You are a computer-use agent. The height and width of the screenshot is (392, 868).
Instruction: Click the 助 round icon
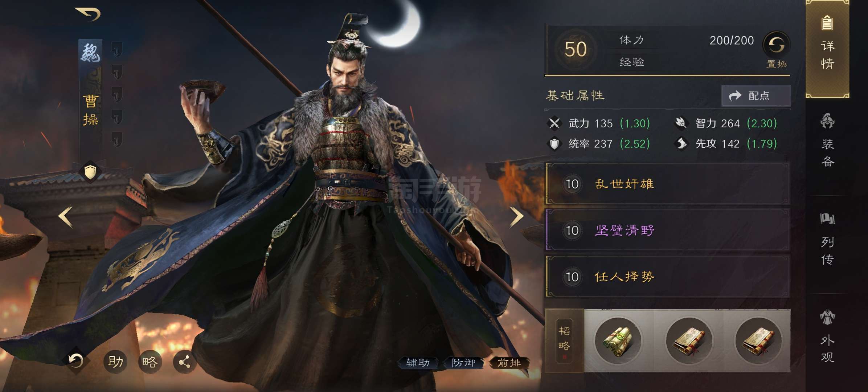tap(115, 362)
